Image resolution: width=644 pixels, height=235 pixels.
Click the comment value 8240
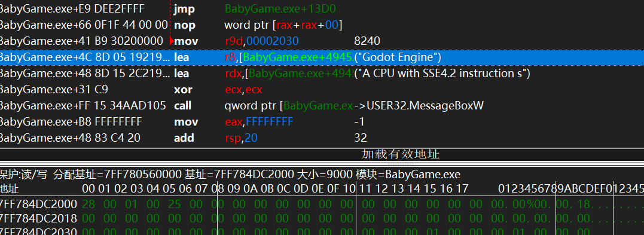[x=367, y=41]
